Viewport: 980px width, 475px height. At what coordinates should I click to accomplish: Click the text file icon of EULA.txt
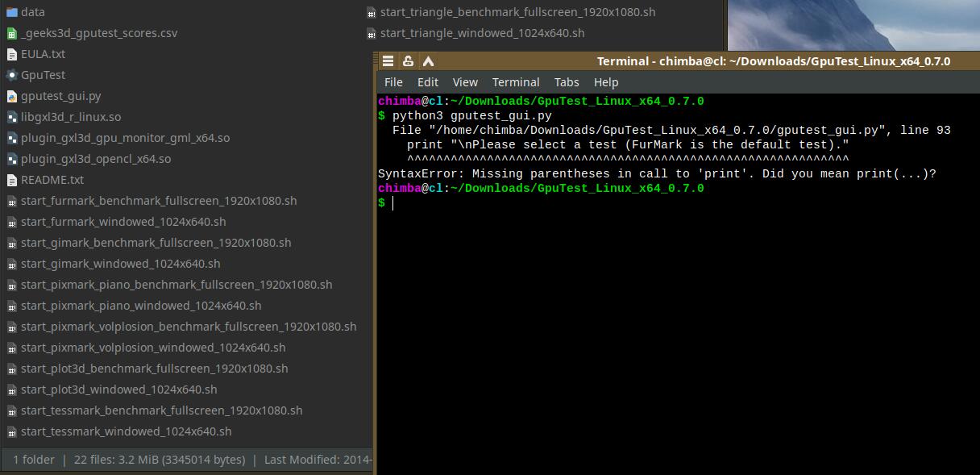click(11, 54)
